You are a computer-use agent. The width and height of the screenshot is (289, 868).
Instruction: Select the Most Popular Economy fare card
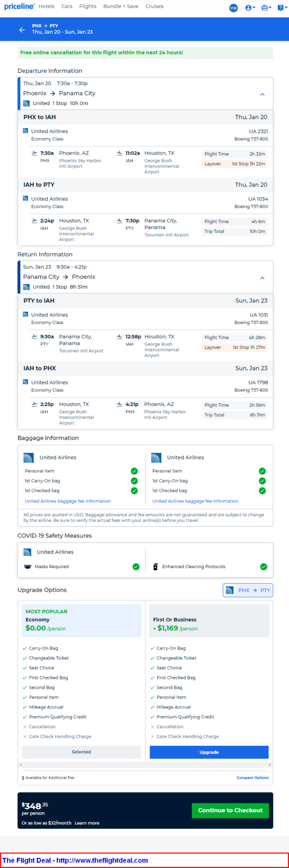[x=82, y=620]
